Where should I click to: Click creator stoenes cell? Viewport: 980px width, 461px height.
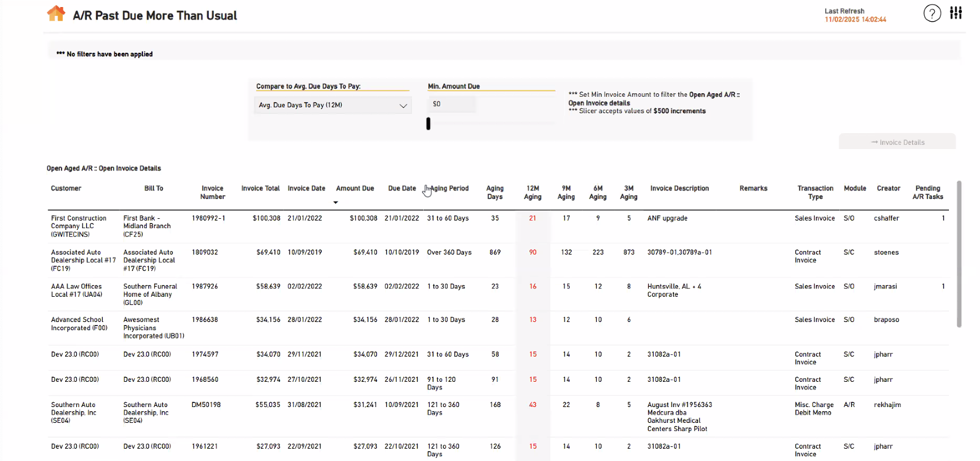pos(886,252)
